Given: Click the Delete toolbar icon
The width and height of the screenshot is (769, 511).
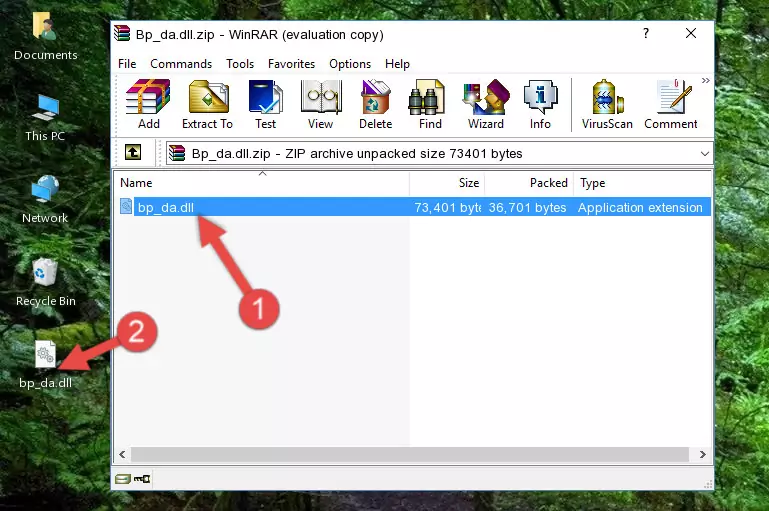Looking at the screenshot, I should pos(376,104).
